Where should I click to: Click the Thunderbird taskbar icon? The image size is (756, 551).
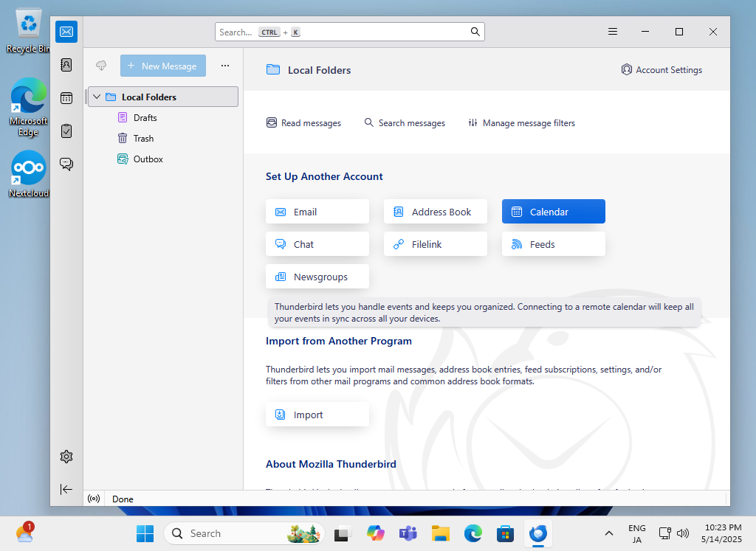point(538,533)
